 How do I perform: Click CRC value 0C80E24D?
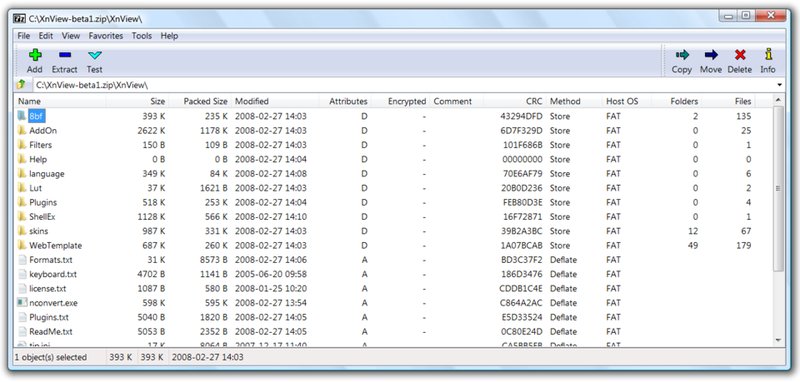[522, 331]
